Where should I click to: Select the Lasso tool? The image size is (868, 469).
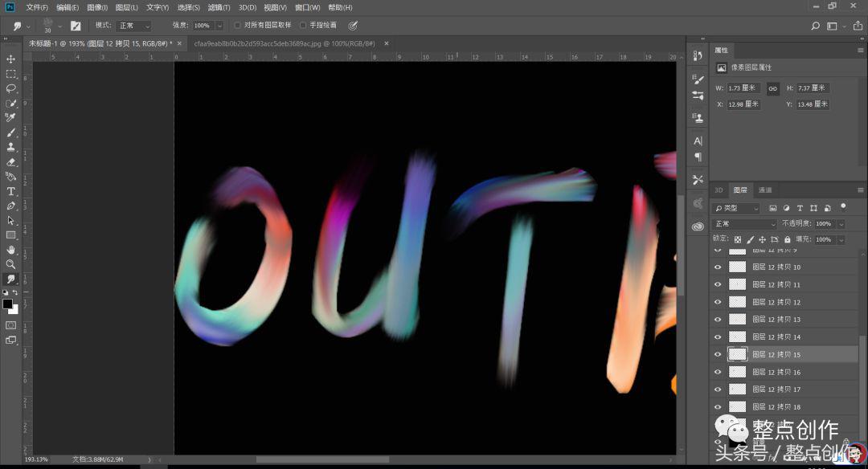[11, 88]
